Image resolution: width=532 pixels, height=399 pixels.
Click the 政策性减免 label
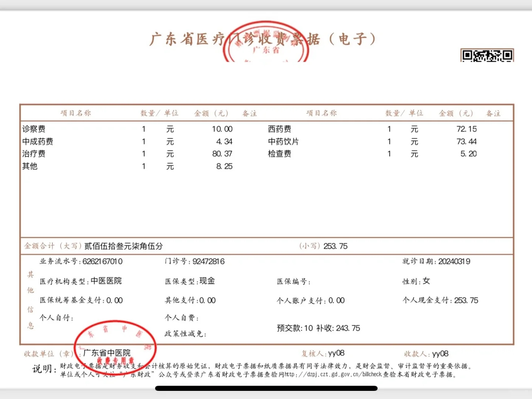click(185, 334)
